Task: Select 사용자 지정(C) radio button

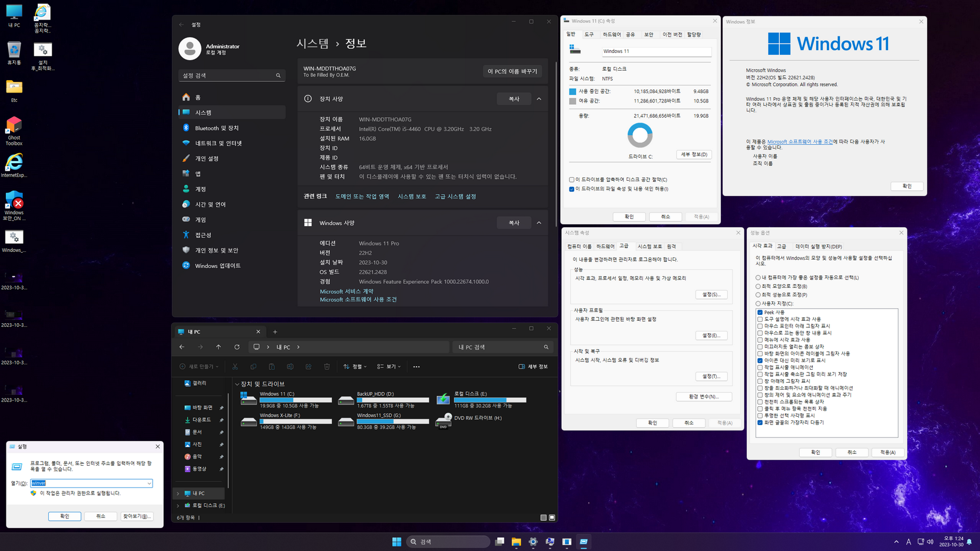Action: pyautogui.click(x=758, y=304)
